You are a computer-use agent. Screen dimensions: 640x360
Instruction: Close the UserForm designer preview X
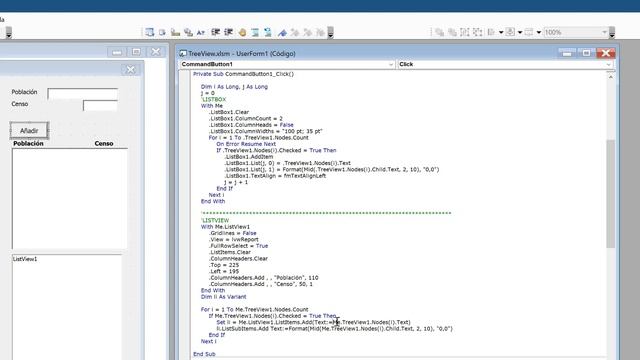pyautogui.click(x=130, y=70)
